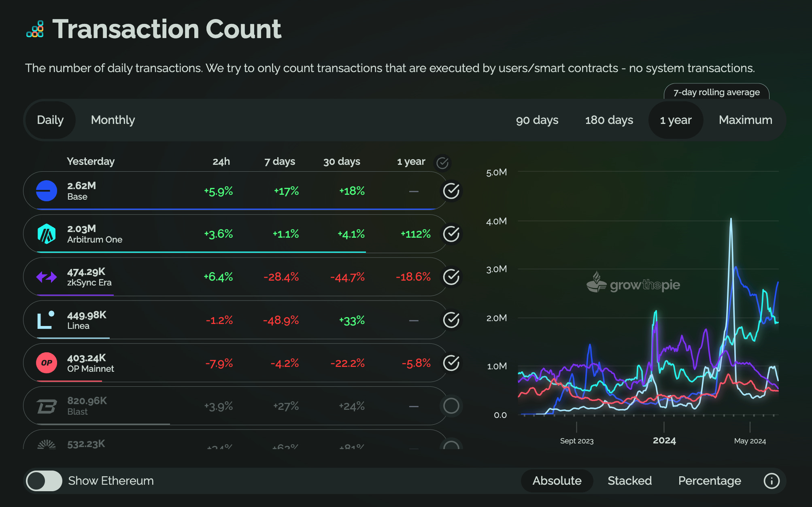Click the 24h column header
The height and width of the screenshot is (507, 812).
[221, 161]
